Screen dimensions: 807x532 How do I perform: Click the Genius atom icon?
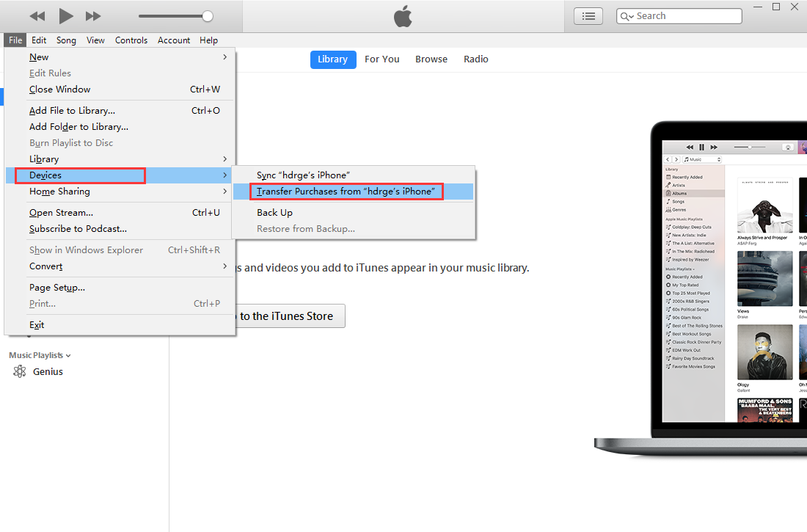20,371
